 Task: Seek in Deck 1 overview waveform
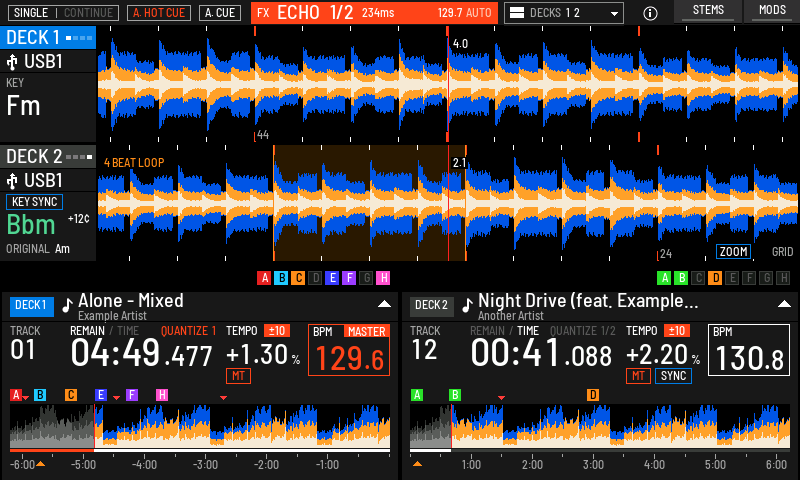point(200,425)
